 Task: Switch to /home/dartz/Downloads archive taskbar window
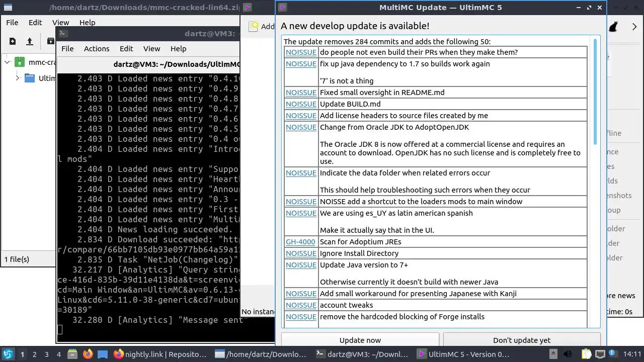261,354
